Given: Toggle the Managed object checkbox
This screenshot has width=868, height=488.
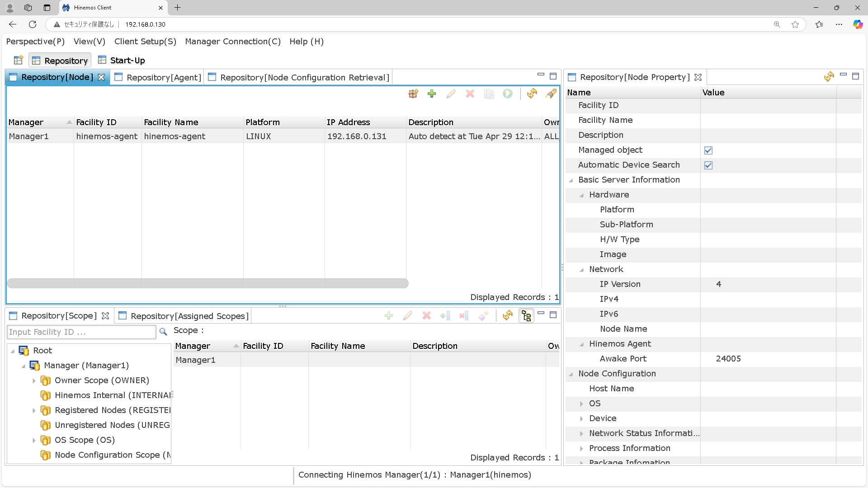Looking at the screenshot, I should point(708,150).
